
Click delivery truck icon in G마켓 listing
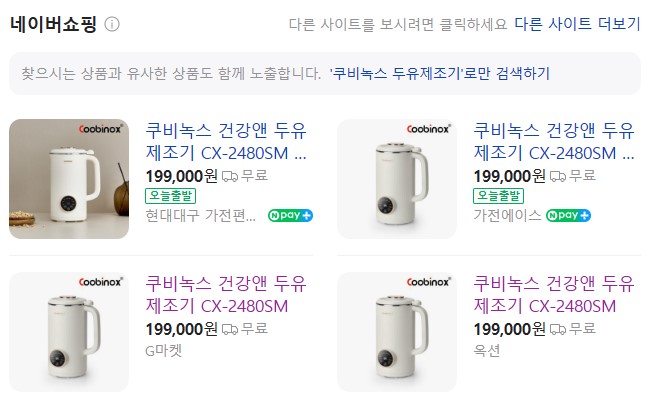[x=230, y=329]
